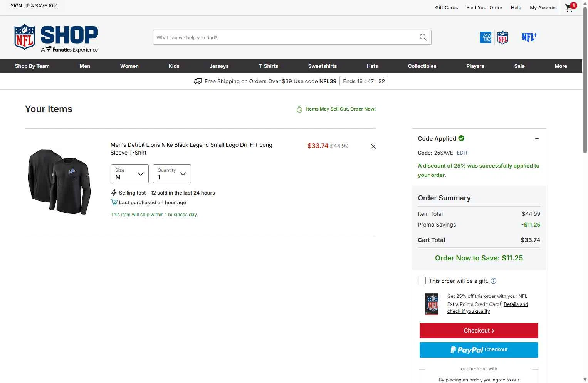The image size is (588, 383).
Task: Open 'Details and check if you qualify' link
Action: tap(488, 308)
